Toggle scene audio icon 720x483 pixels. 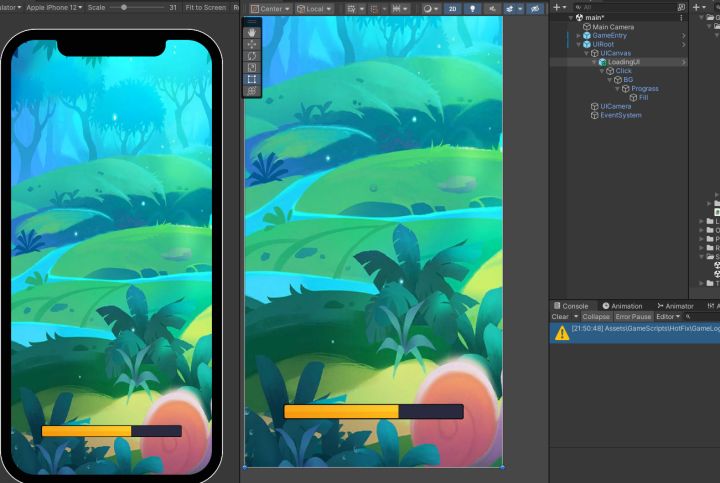pyautogui.click(x=492, y=9)
